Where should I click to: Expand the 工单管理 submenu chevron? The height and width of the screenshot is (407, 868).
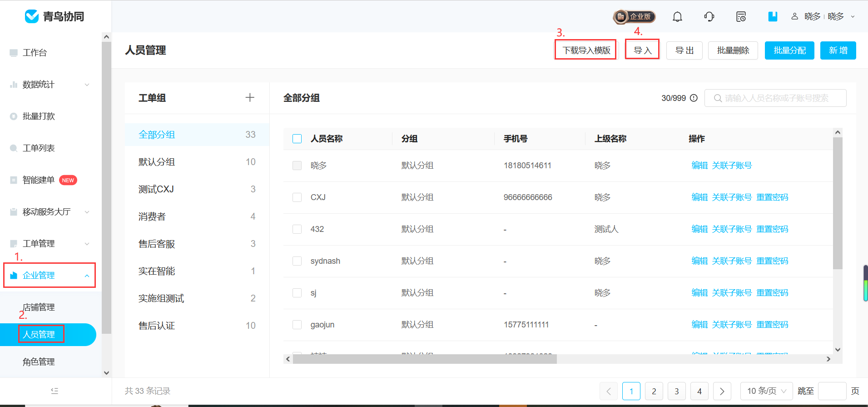click(x=87, y=244)
